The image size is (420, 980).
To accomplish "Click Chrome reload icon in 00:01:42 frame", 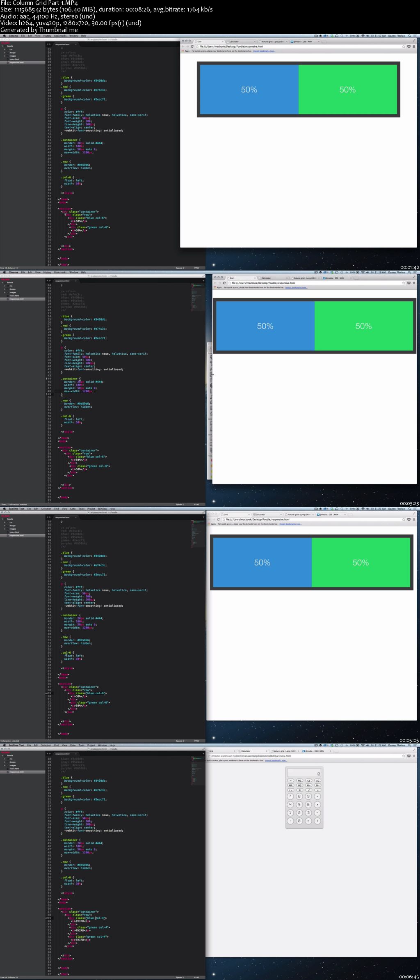I will [x=192, y=46].
